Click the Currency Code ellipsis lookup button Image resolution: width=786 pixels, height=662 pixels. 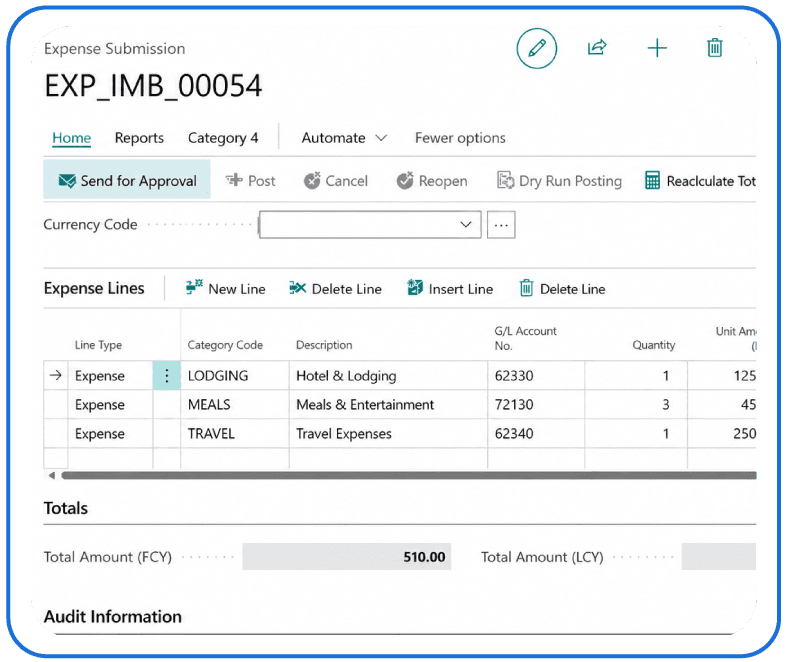click(x=501, y=225)
